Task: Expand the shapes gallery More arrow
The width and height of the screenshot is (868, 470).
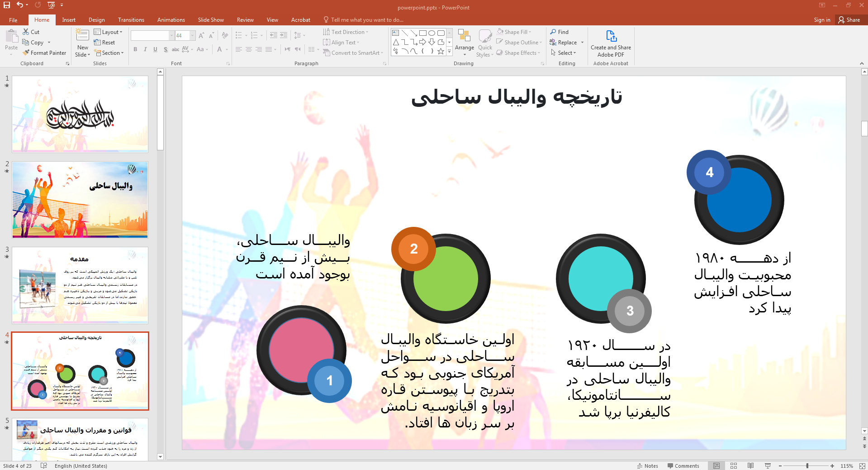Action: 449,52
